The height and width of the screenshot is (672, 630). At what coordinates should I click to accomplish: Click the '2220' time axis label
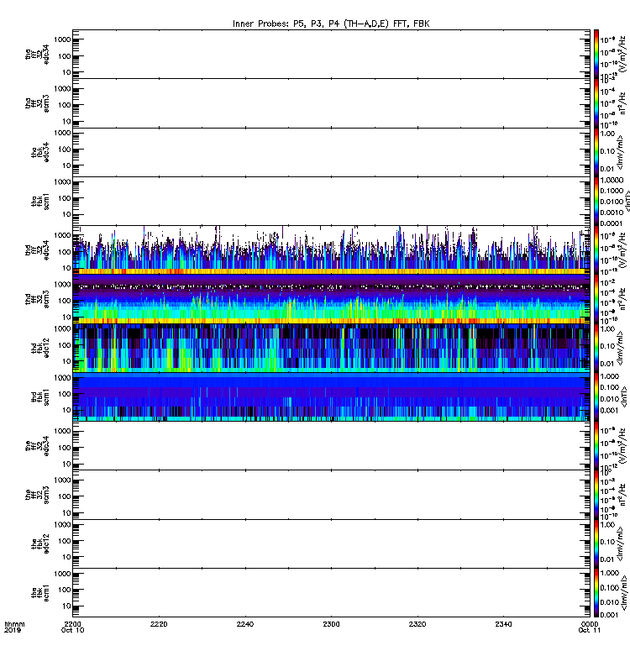tap(159, 624)
